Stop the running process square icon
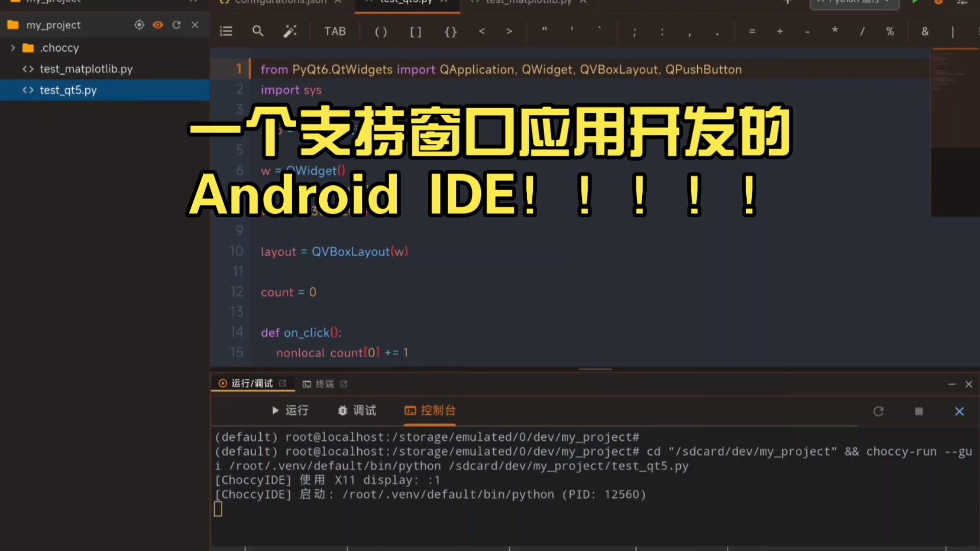 click(x=919, y=411)
